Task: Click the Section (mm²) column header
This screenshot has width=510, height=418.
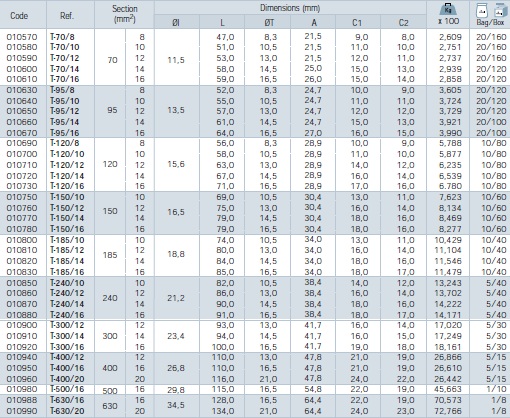Action: click(124, 14)
